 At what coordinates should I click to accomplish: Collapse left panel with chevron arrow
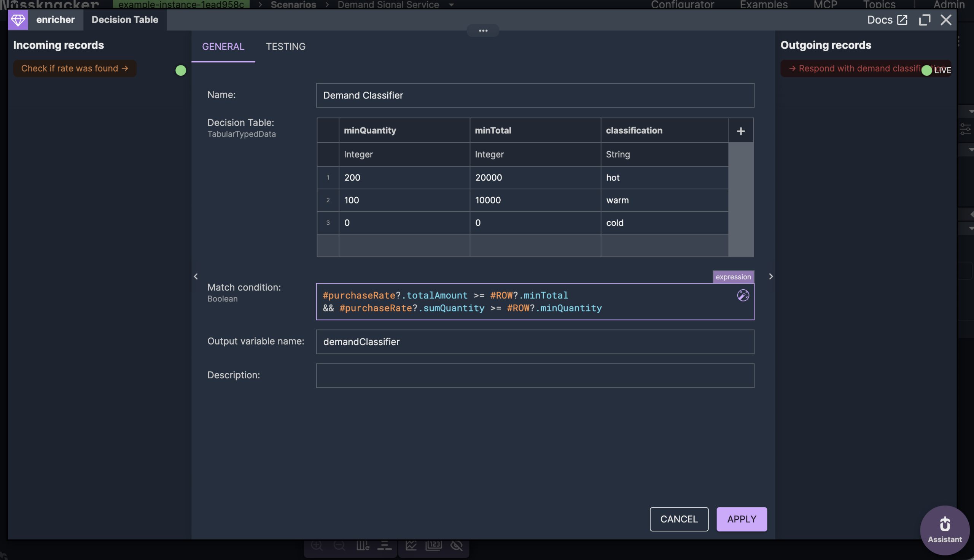tap(196, 276)
